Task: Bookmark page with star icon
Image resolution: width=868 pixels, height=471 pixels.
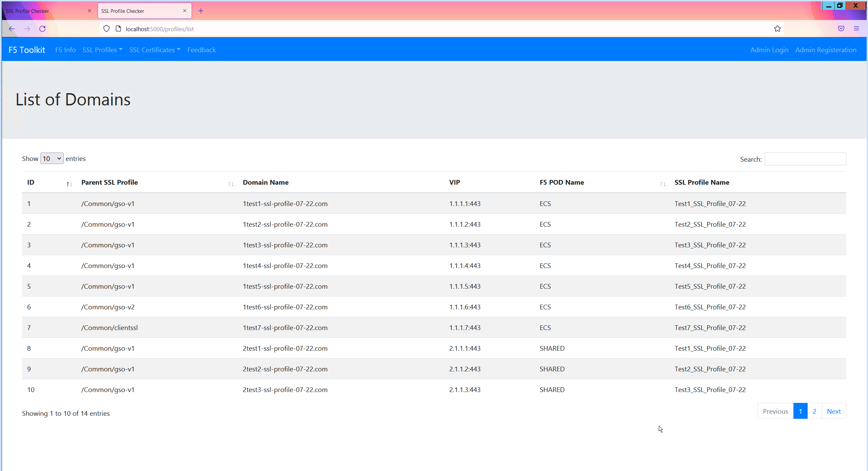Action: coord(777,29)
